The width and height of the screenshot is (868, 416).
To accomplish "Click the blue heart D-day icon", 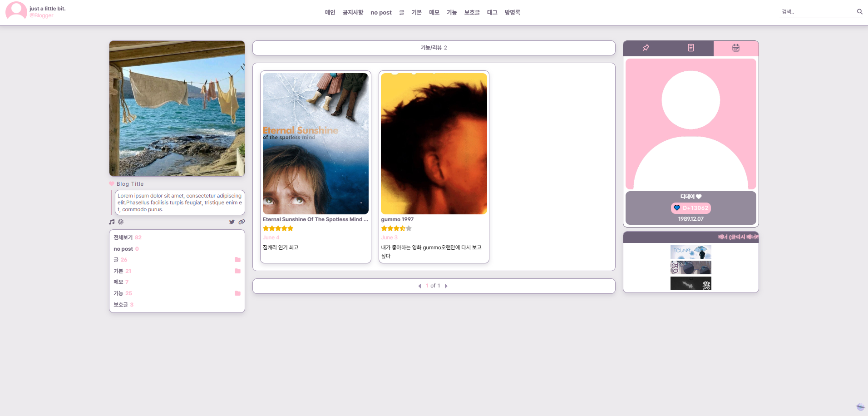I will pos(677,208).
